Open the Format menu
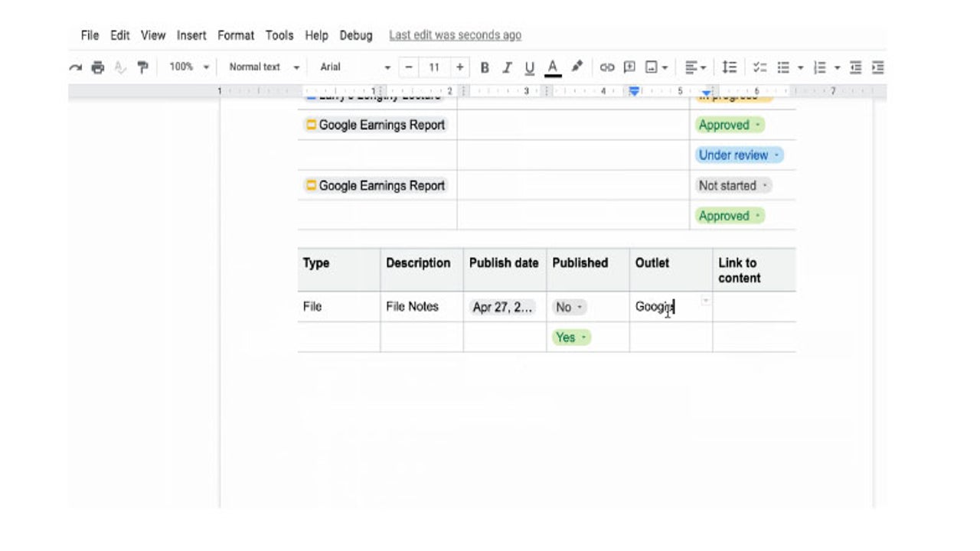The height and width of the screenshot is (551, 980). (236, 35)
